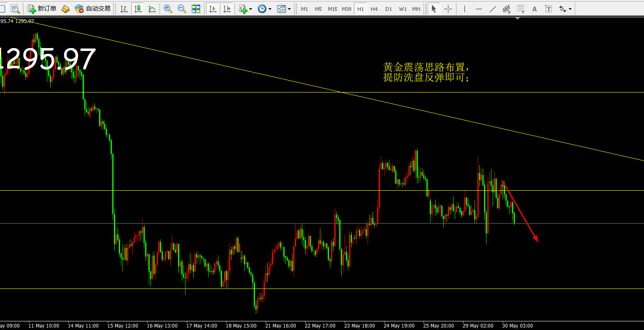Select the Fibonacci retracement tool
This screenshot has width=644, height=330.
pos(521,9)
